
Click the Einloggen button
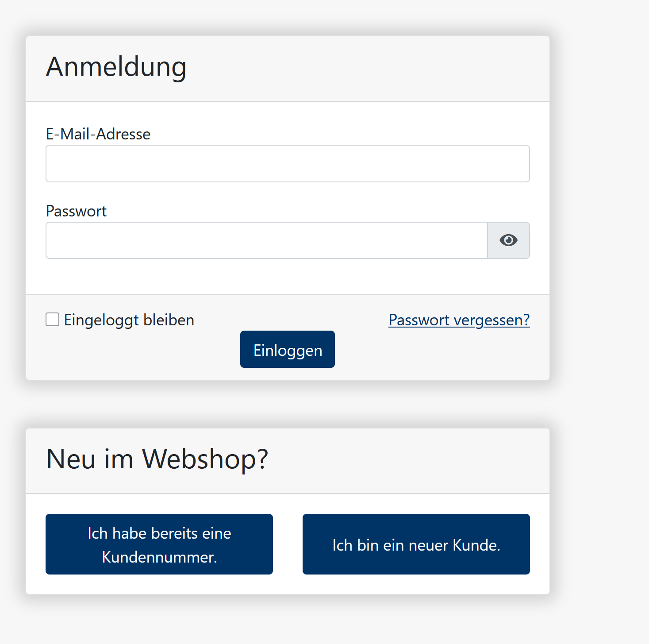point(287,349)
